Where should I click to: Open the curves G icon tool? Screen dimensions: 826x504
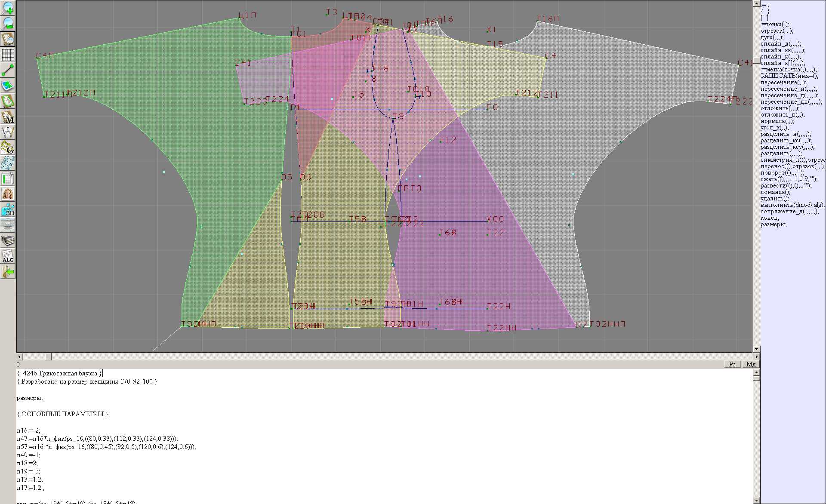pos(8,148)
